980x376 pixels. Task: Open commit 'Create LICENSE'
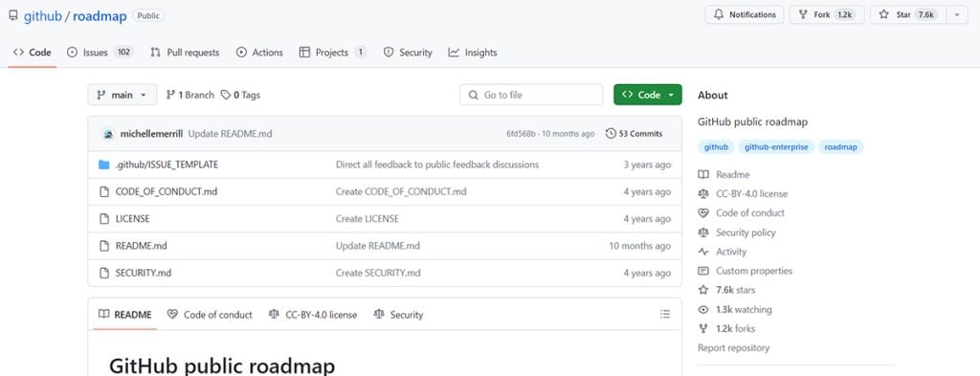367,218
